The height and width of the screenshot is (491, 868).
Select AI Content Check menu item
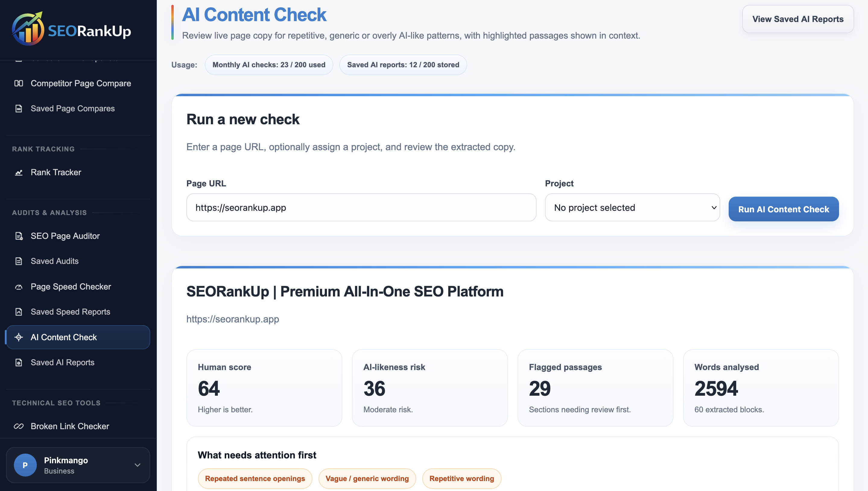click(78, 337)
